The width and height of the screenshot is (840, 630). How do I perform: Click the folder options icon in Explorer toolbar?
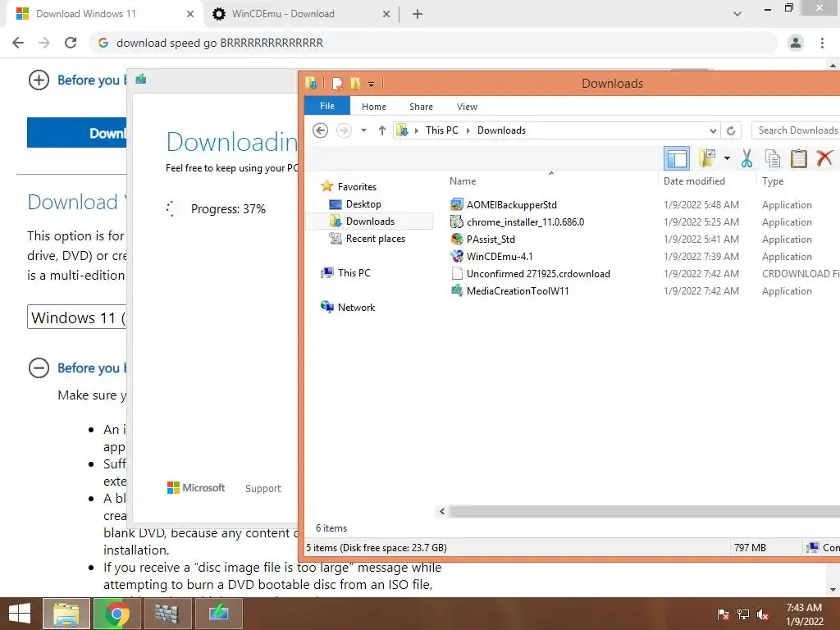707,158
